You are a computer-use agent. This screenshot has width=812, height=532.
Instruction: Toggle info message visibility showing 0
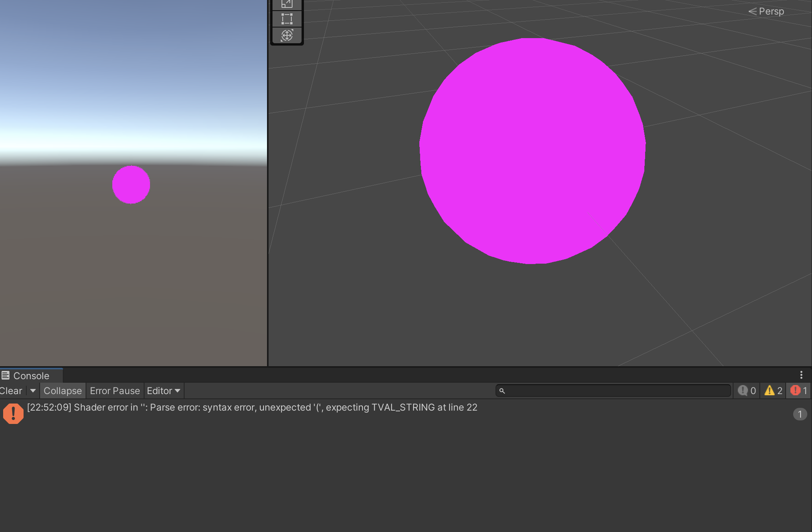[x=746, y=391]
